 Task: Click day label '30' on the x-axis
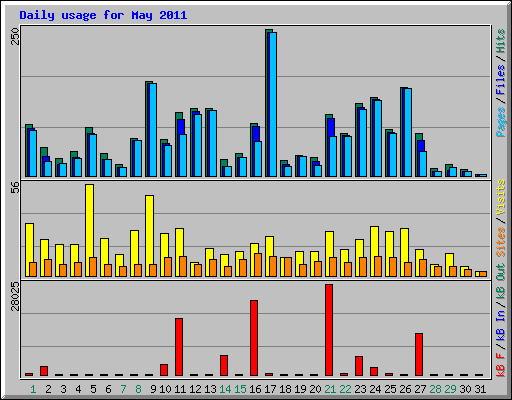tap(465, 389)
